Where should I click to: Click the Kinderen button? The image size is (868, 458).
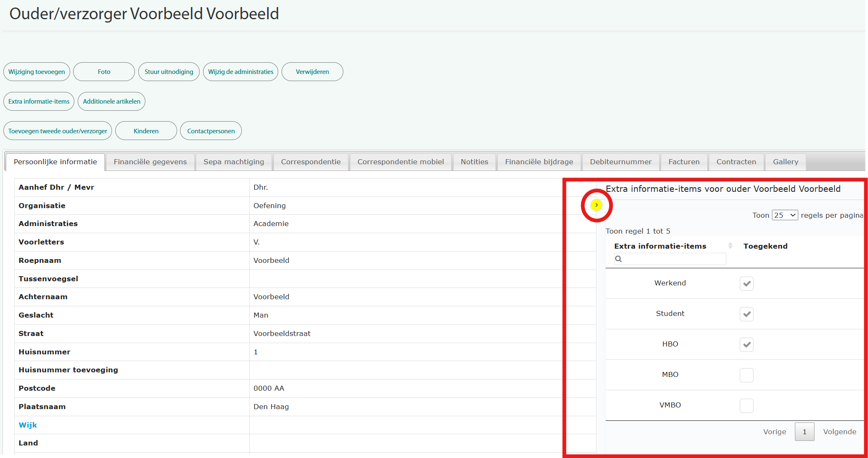coord(146,131)
